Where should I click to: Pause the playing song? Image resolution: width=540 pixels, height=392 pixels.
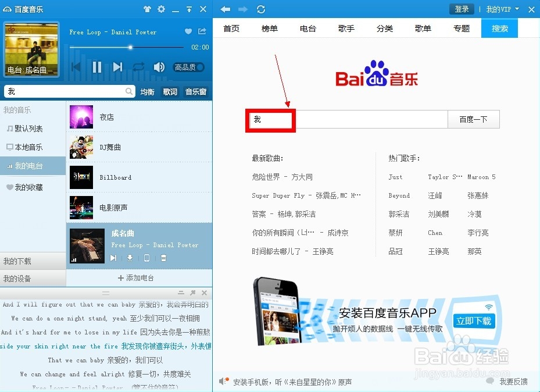97,67
